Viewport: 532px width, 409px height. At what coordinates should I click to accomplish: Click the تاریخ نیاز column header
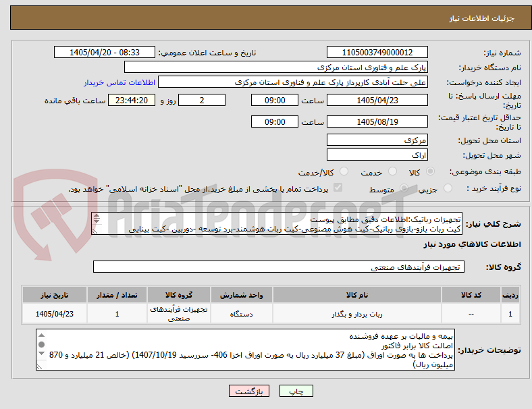(54, 295)
